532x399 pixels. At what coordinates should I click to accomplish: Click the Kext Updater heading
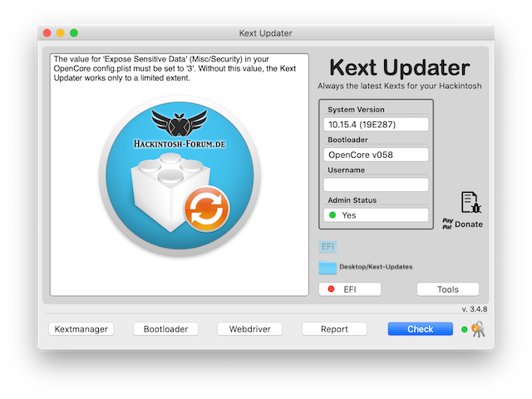[x=400, y=67]
